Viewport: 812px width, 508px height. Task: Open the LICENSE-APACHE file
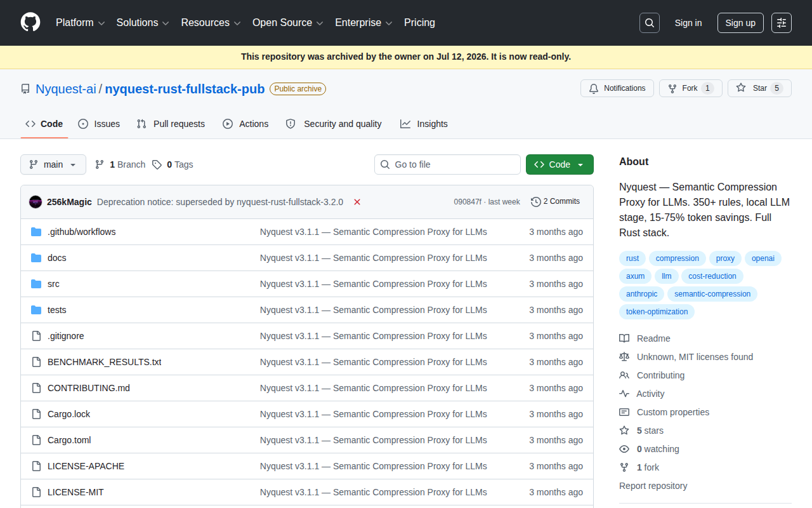pos(86,466)
